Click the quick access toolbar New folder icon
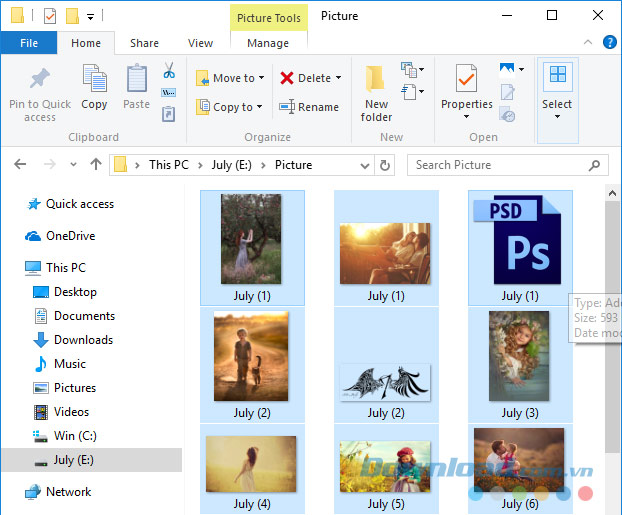The width and height of the screenshot is (622, 515). click(x=72, y=16)
